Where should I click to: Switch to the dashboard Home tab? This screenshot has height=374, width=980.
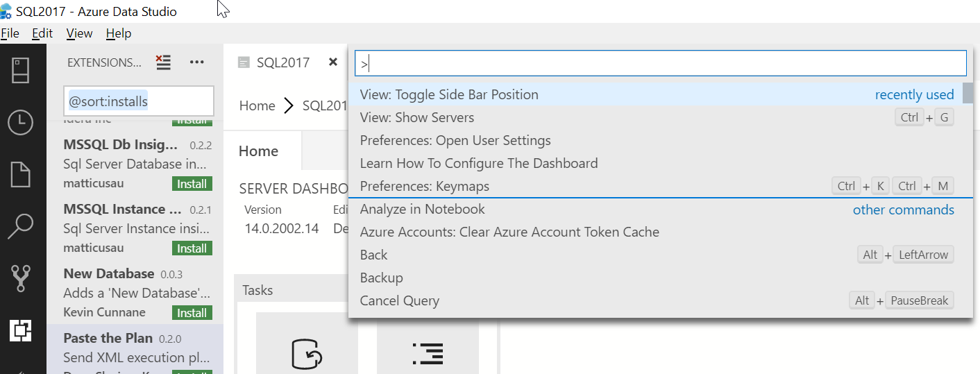pyautogui.click(x=258, y=151)
